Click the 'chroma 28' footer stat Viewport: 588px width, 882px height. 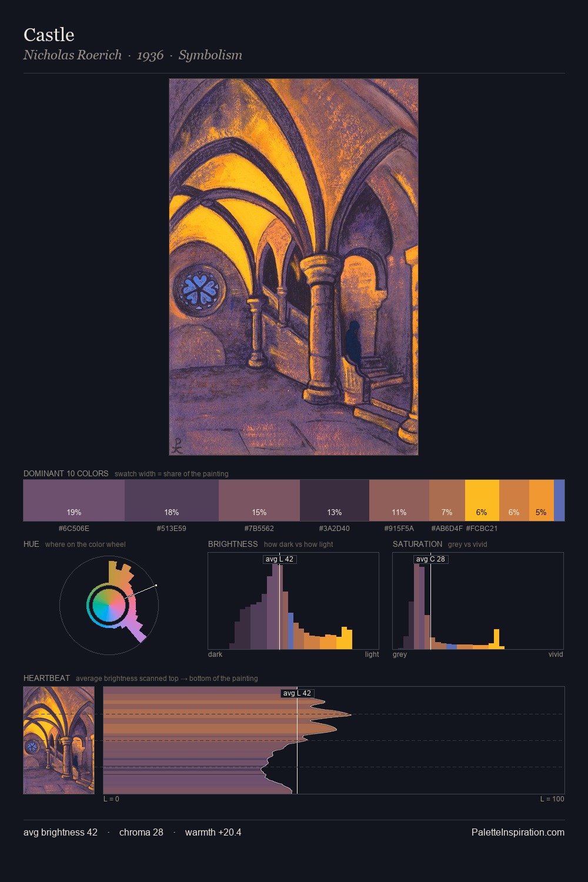tap(141, 832)
